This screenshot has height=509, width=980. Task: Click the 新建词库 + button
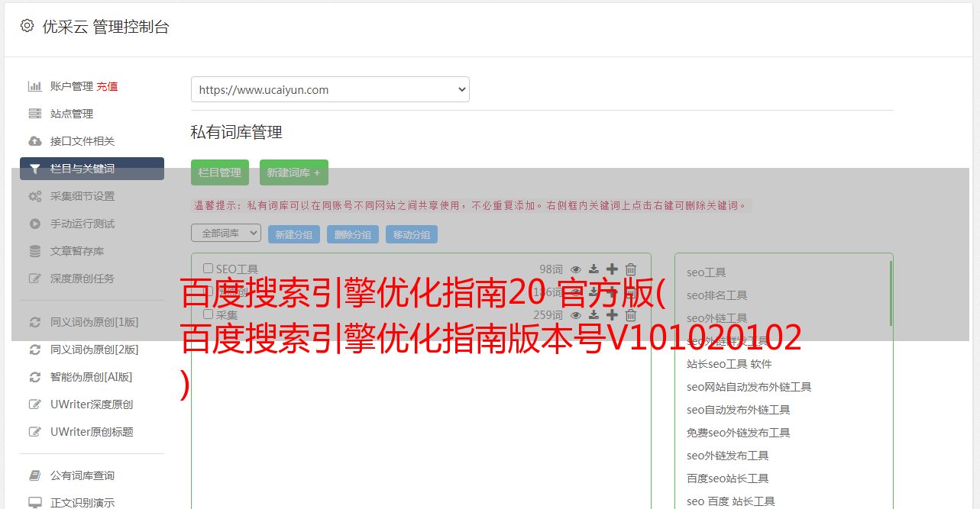click(294, 172)
